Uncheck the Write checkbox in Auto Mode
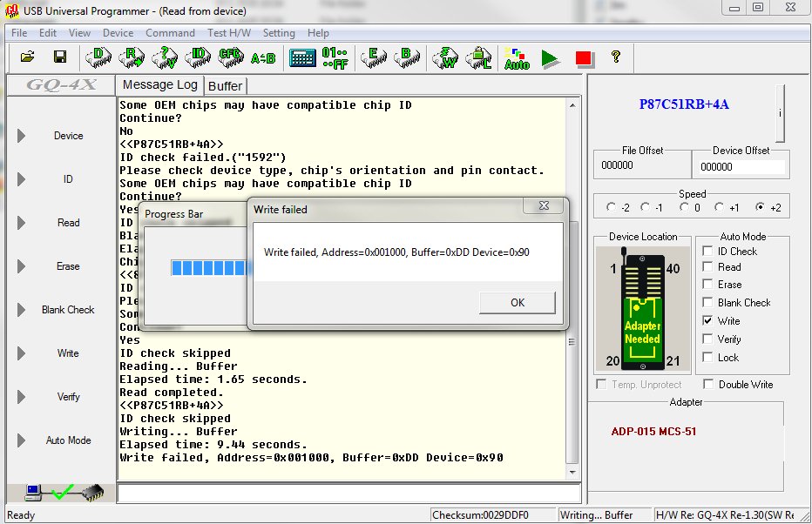The height and width of the screenshot is (524, 812). (708, 321)
